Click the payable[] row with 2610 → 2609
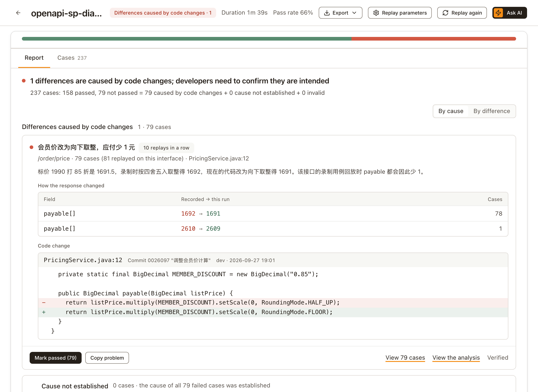Viewport: 538px width, 392px height. coord(273,229)
